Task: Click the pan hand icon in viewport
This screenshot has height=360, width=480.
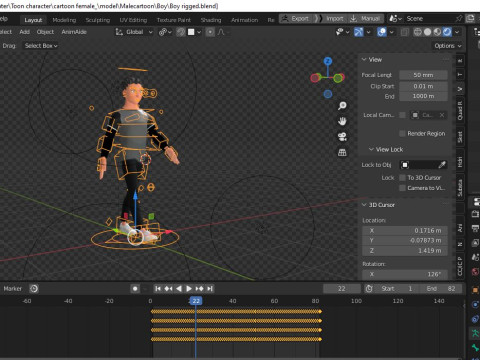Action: click(x=342, y=121)
